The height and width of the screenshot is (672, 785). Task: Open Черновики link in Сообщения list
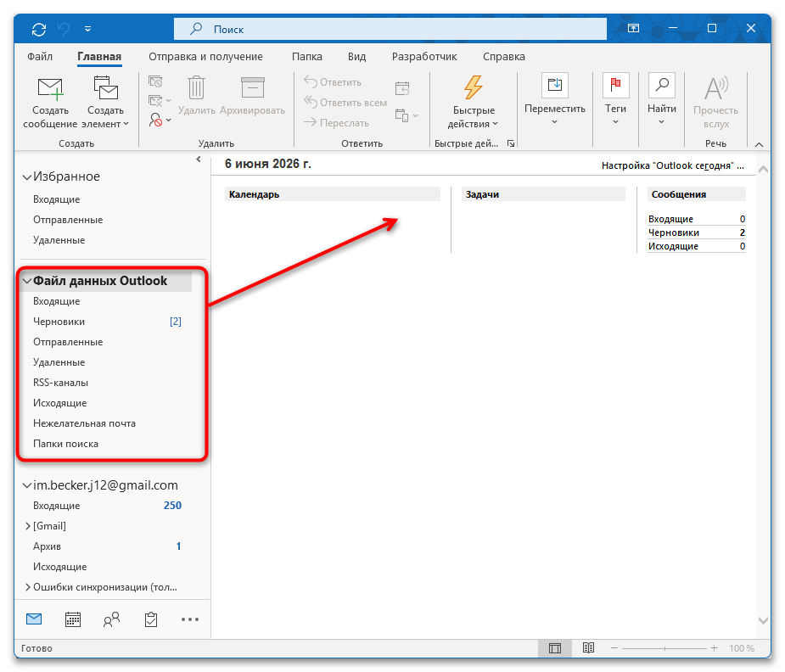673,232
